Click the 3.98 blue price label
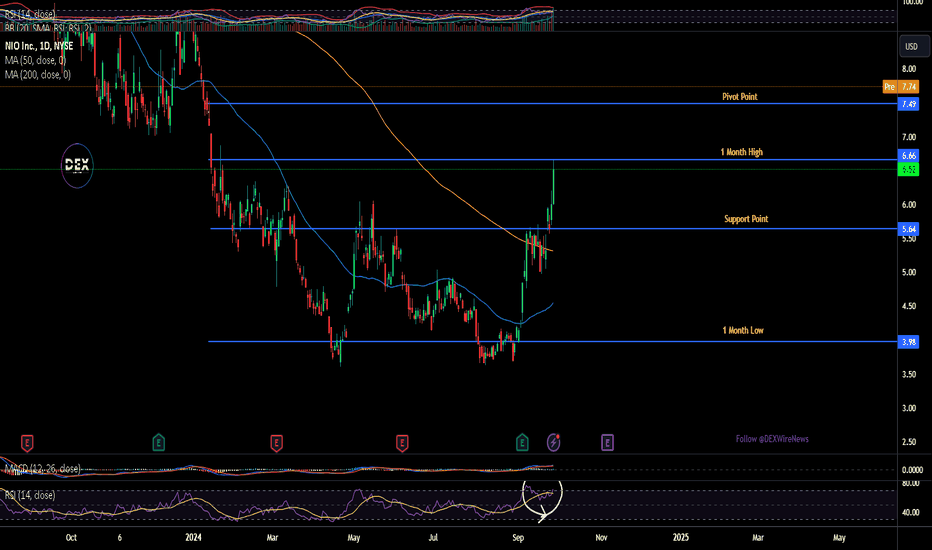This screenshot has height=550, width=932. [908, 342]
